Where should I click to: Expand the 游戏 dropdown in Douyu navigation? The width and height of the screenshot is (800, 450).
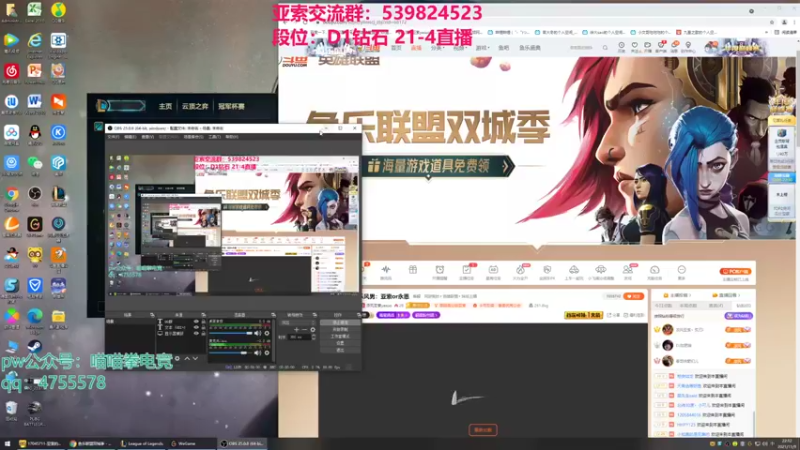coord(482,48)
